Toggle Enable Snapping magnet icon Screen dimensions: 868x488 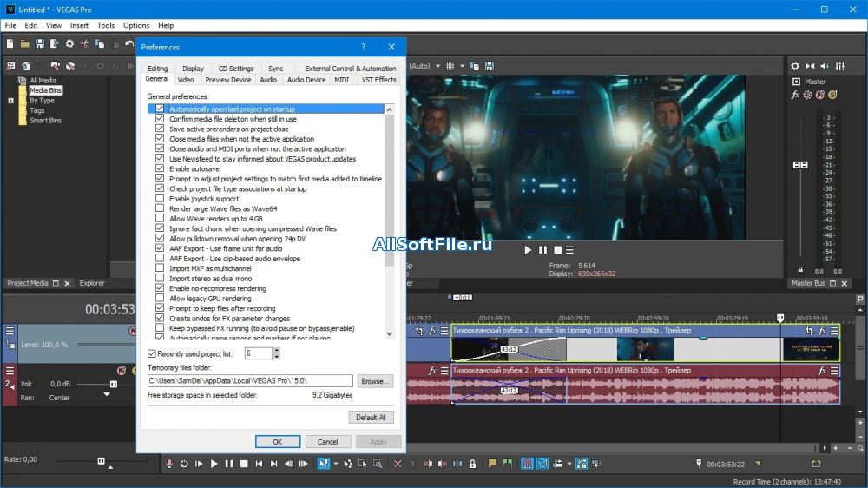527,464
